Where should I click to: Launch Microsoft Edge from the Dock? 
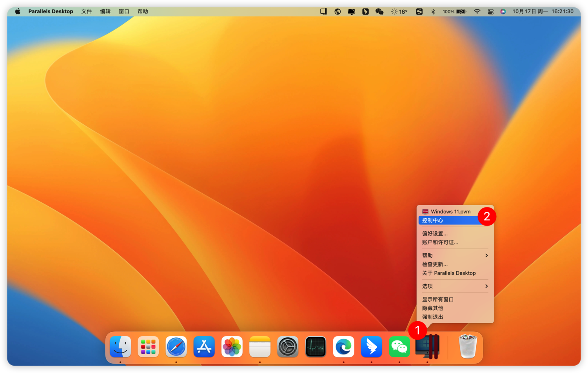[x=343, y=347]
